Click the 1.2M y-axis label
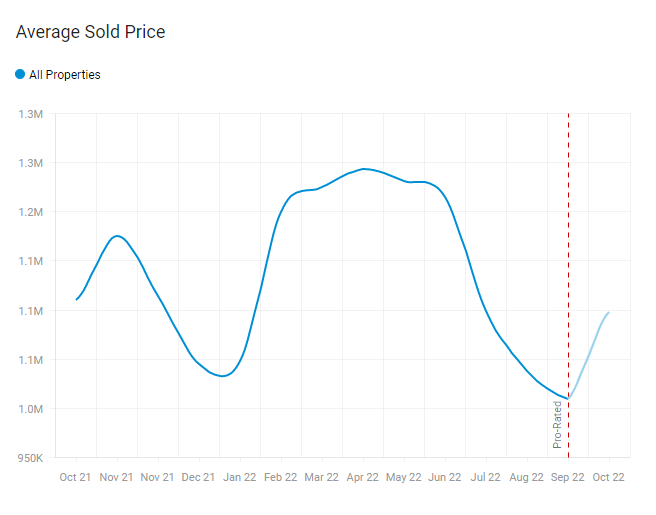656x515 pixels. (x=30, y=212)
